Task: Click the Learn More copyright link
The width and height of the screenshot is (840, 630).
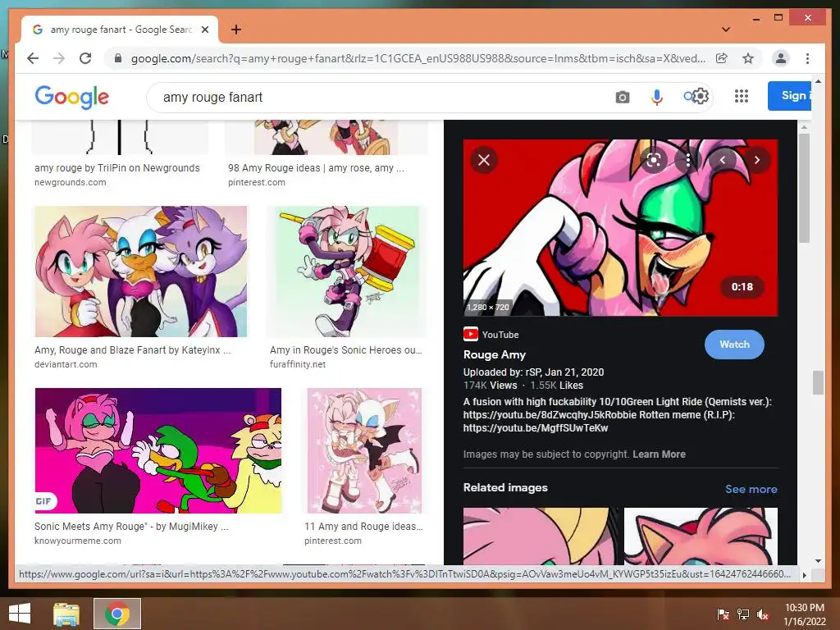Action: (x=659, y=454)
